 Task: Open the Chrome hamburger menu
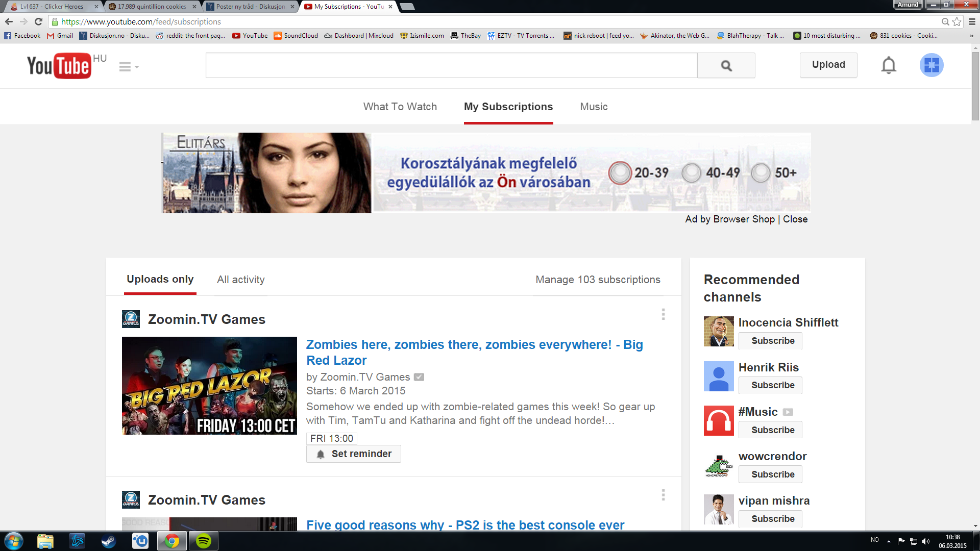point(971,21)
